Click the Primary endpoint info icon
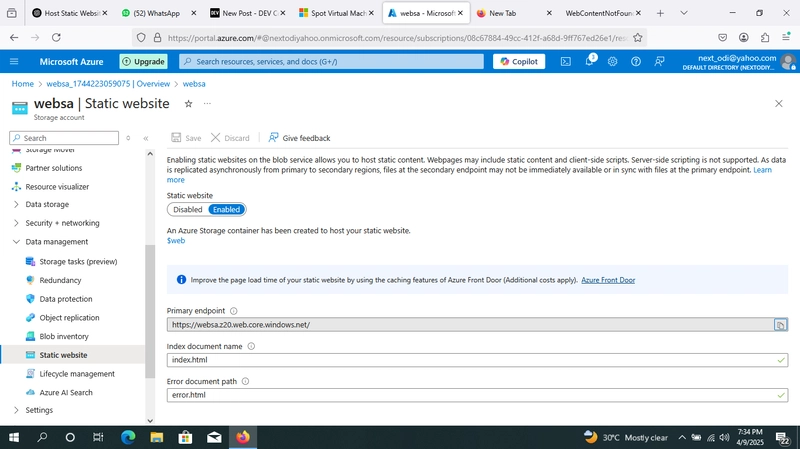Screen dimensions: 800x449 point(234,311)
